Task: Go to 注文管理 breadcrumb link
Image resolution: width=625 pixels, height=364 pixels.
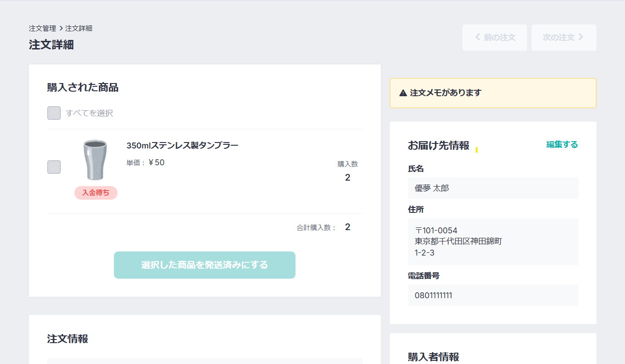Action: pos(43,29)
